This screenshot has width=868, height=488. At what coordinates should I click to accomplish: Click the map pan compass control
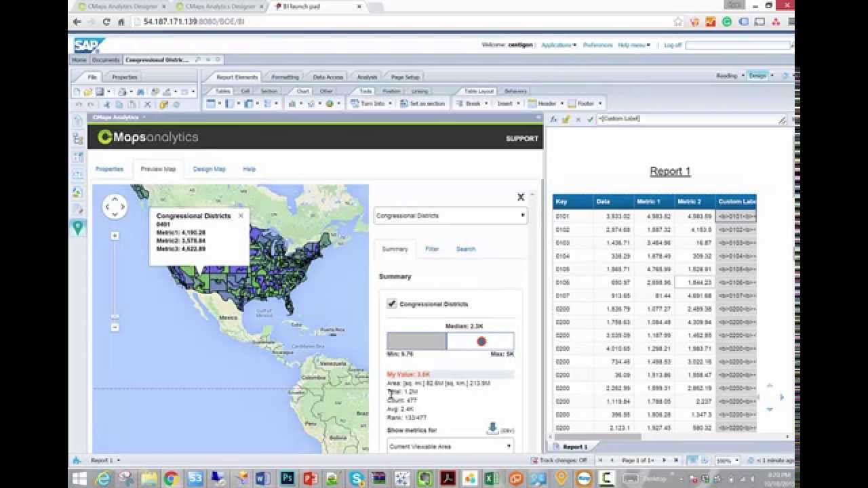click(x=115, y=207)
